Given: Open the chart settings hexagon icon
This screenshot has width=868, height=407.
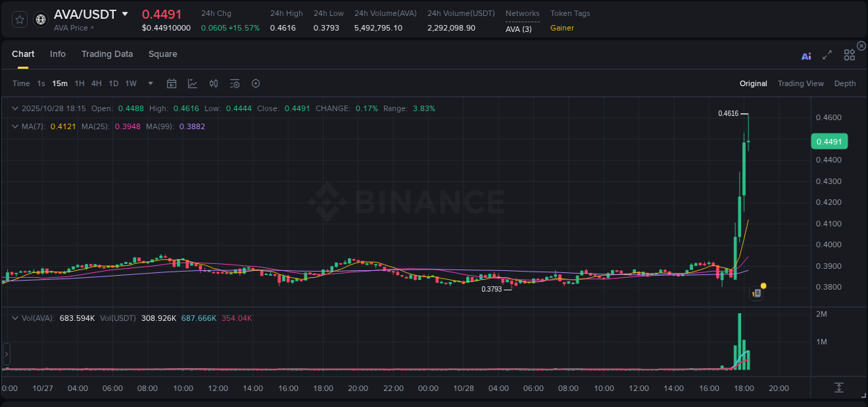Looking at the screenshot, I should pyautogui.click(x=256, y=83).
